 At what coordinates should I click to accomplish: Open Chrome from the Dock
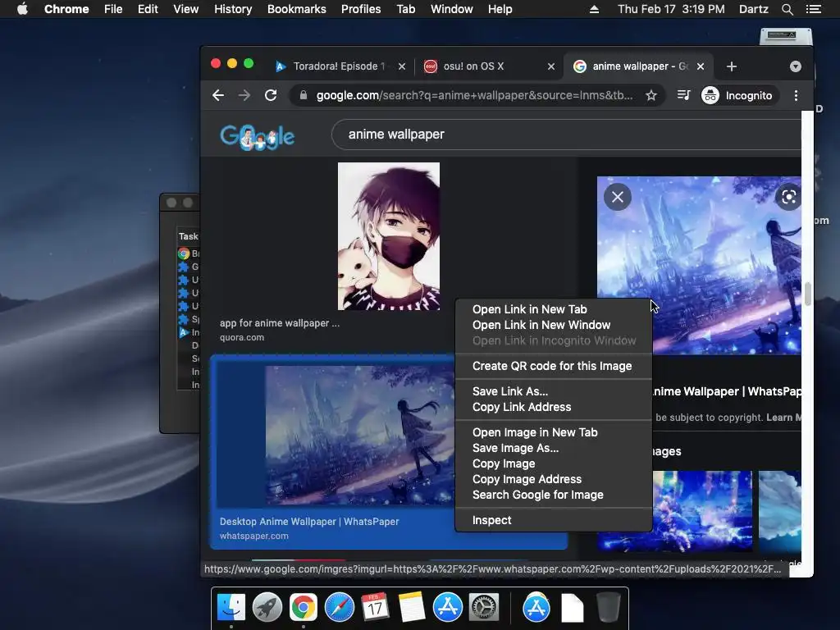tap(304, 608)
